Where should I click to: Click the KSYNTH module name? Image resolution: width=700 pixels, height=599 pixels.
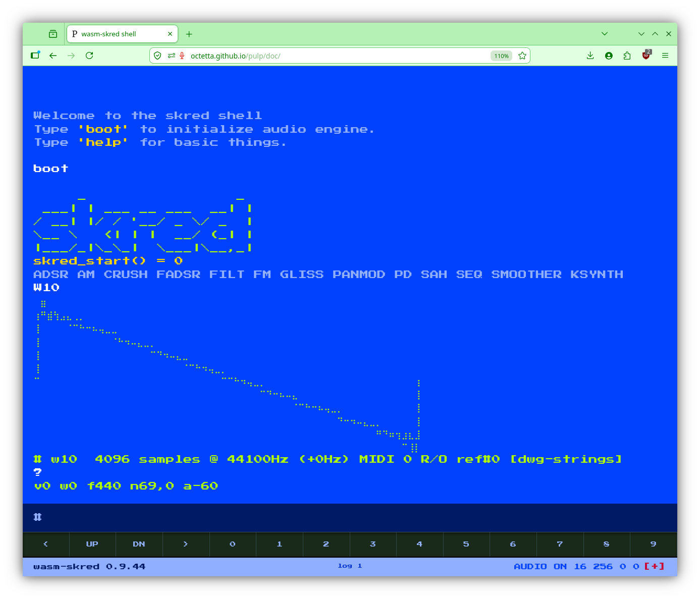[597, 274]
